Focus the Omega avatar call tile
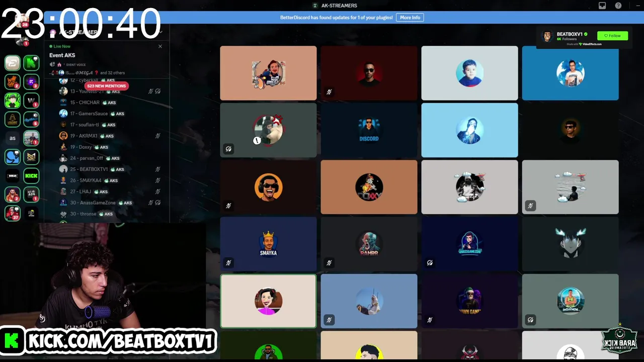 click(268, 73)
